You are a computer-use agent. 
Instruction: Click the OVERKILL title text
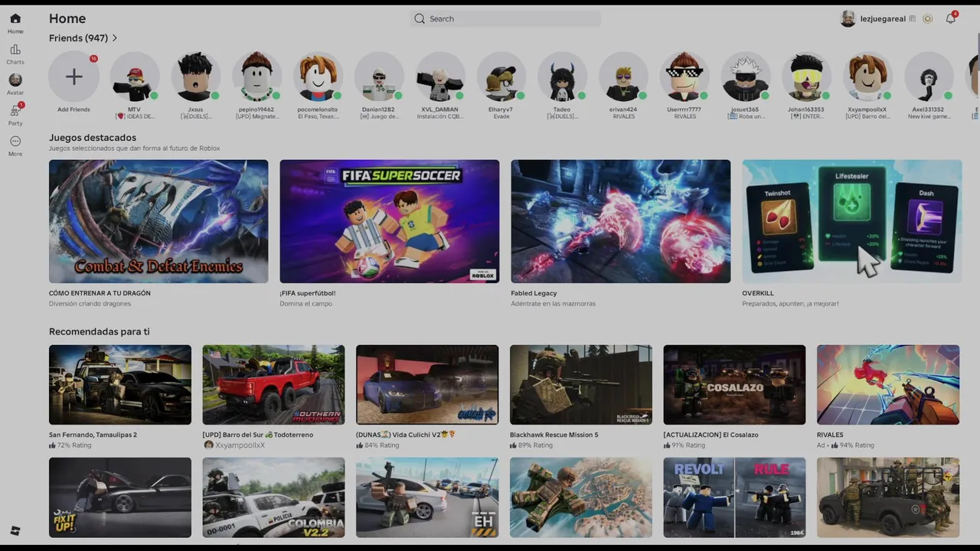(758, 293)
